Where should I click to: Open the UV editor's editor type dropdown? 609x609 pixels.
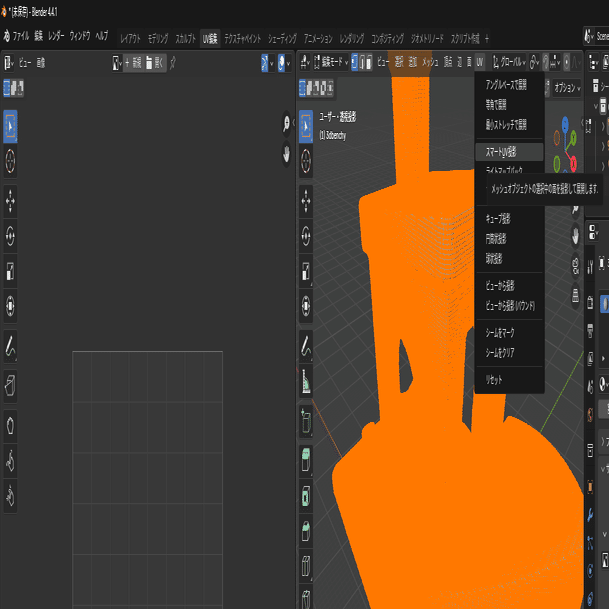[9, 63]
